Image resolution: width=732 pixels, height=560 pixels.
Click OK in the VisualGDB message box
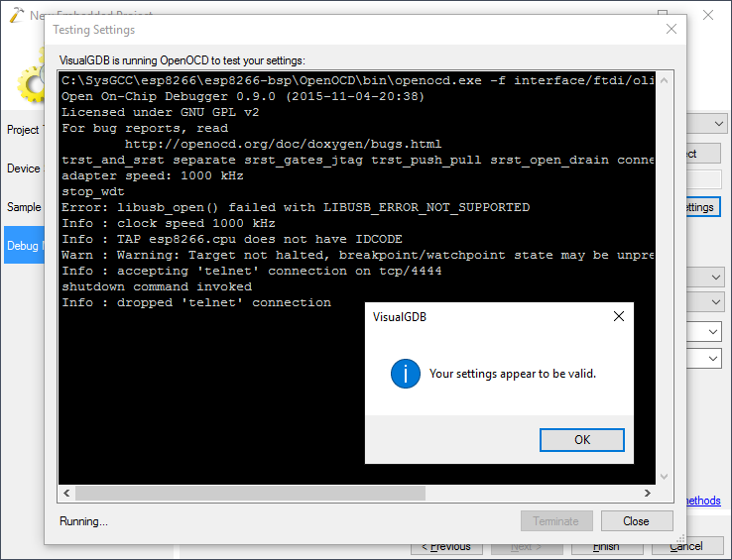click(x=581, y=440)
